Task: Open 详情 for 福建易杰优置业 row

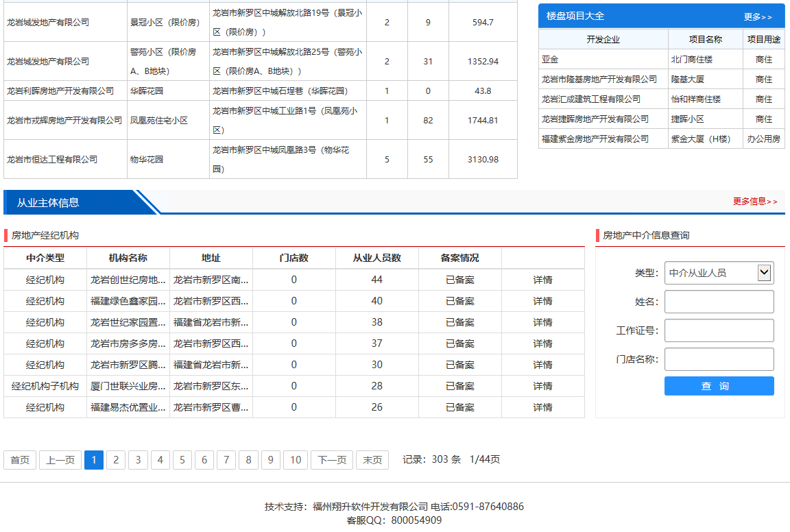Action: click(x=542, y=407)
